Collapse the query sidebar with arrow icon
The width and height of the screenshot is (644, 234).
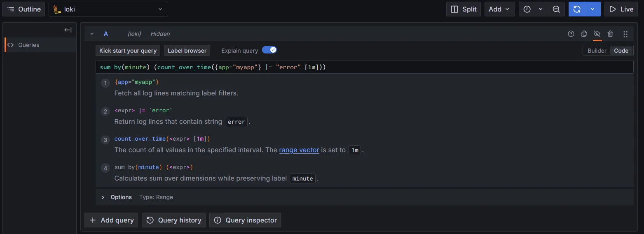[x=68, y=30]
